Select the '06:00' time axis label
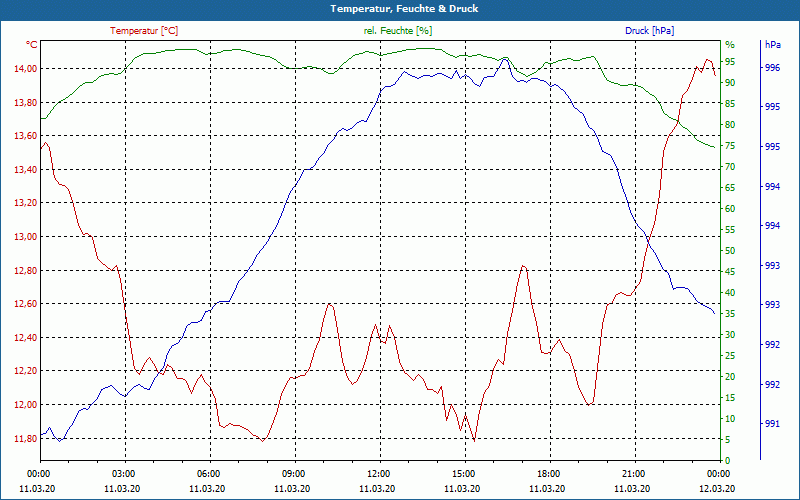 coord(208,473)
